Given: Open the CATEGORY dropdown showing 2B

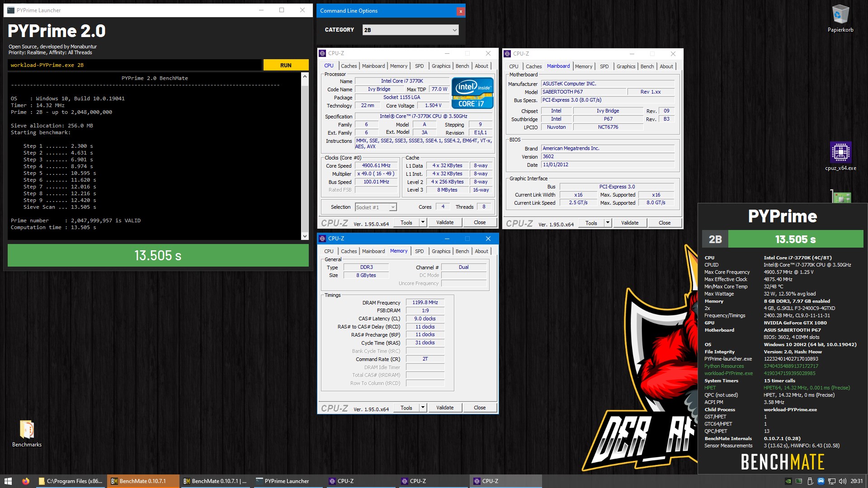Looking at the screenshot, I should pyautogui.click(x=410, y=30).
